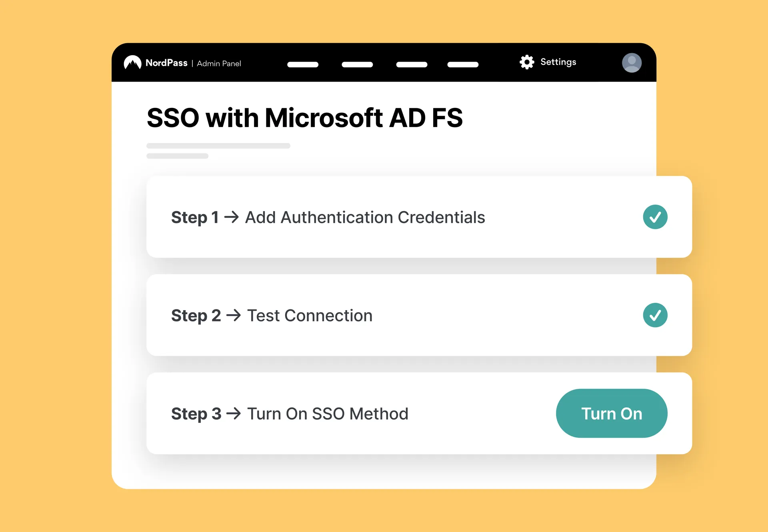The width and height of the screenshot is (768, 532).
Task: Expand the Turn On SSO Method step
Action: 328,414
